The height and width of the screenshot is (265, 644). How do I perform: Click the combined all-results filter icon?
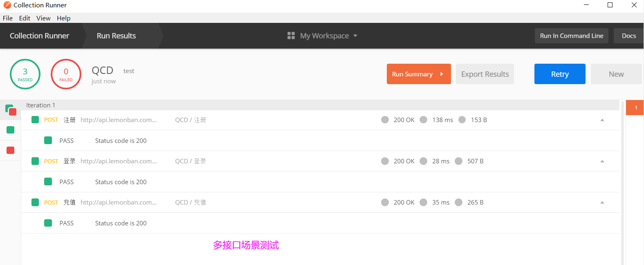[11, 110]
